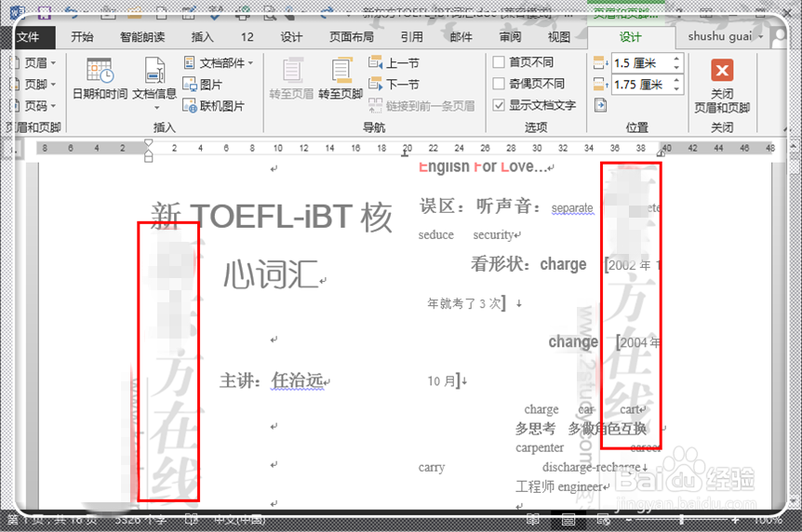
Task: Click the 中文(中国) language status item
Action: tap(239, 520)
